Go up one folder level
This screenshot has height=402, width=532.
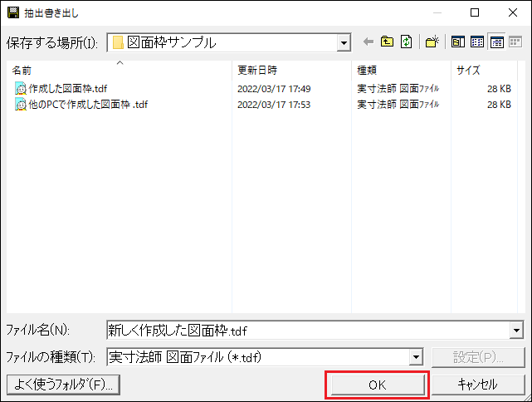387,42
